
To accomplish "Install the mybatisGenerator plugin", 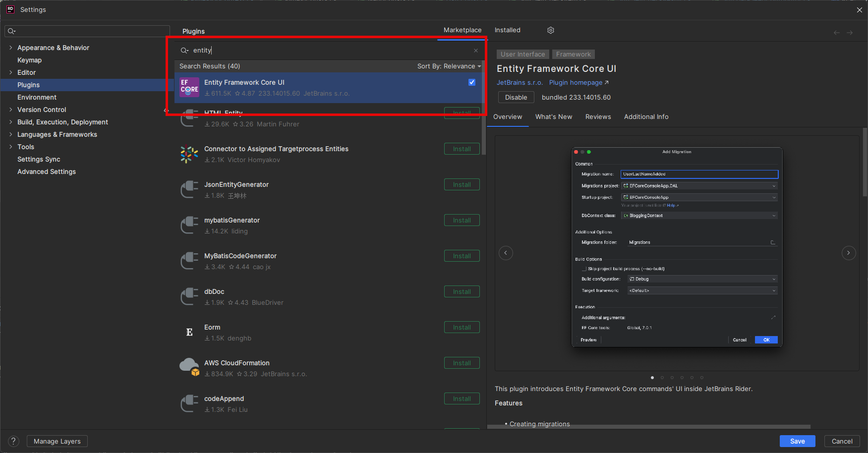I will (462, 221).
